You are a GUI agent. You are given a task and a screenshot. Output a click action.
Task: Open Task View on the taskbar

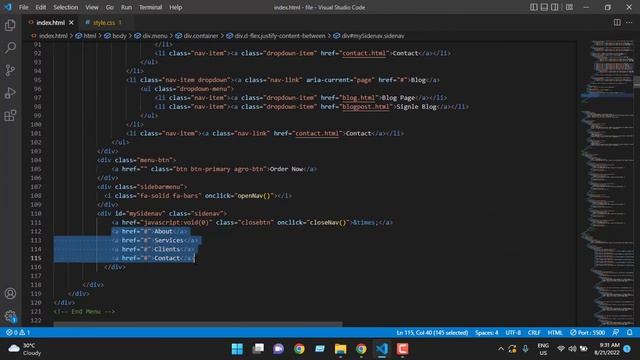pos(258,349)
